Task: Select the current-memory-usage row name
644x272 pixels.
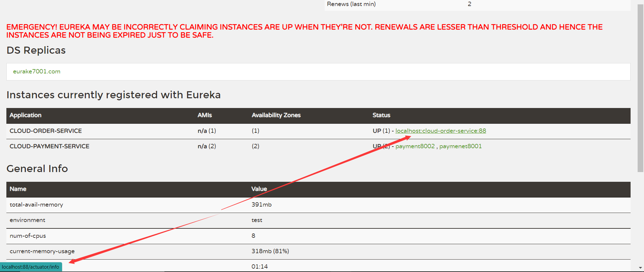Action: tap(42, 251)
